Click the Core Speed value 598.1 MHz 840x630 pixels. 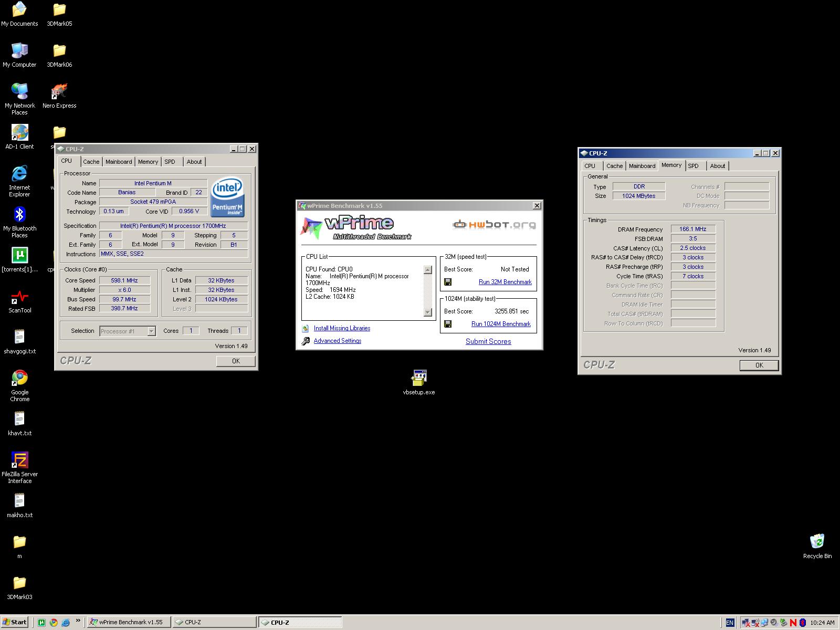124,280
